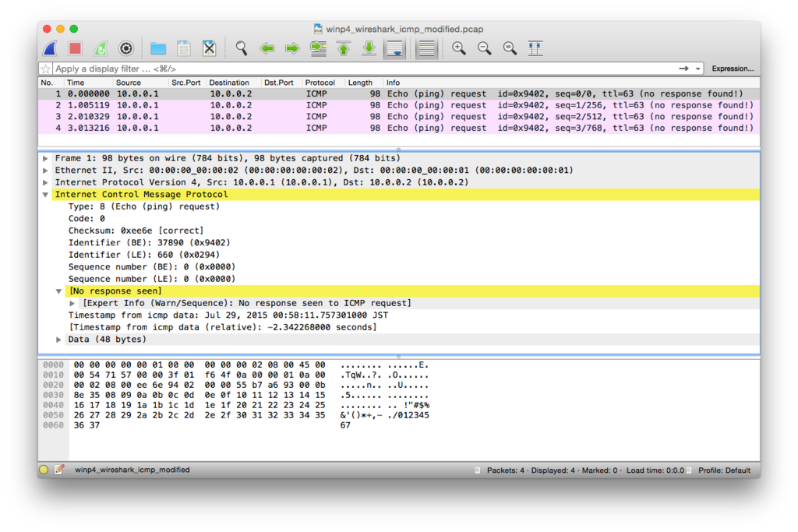Go back in packet history with green arrow
This screenshot has height=532, width=798.
pos(266,48)
